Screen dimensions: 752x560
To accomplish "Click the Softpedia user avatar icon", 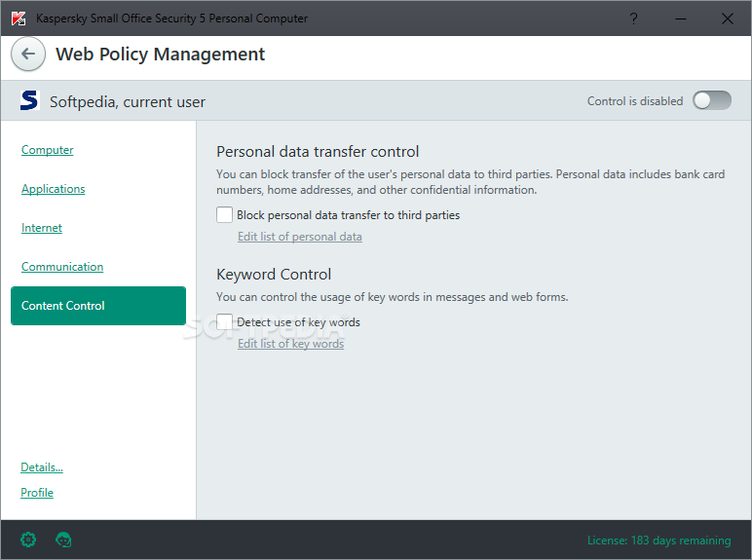I will tap(29, 100).
